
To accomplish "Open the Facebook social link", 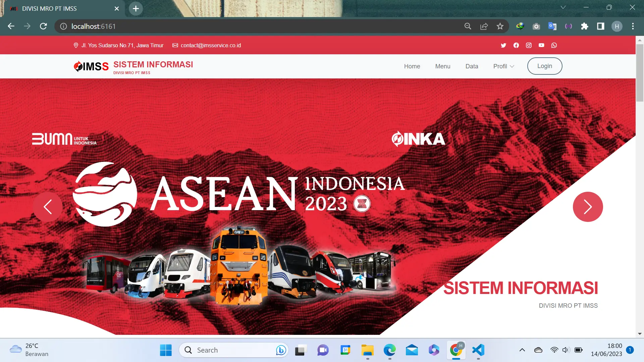I will [x=516, y=45].
